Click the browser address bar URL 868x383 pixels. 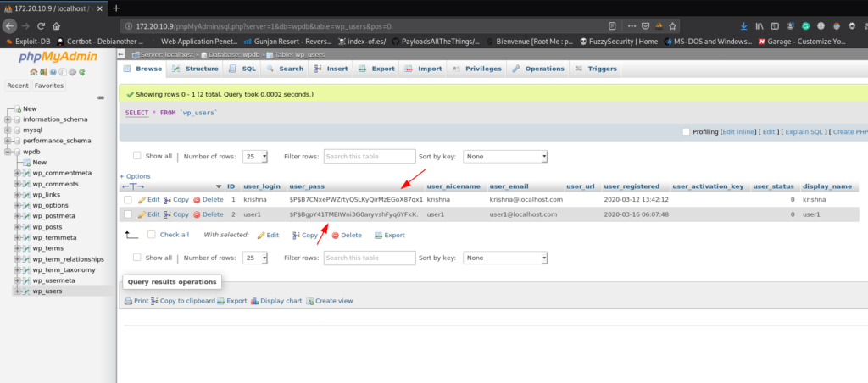pos(264,26)
